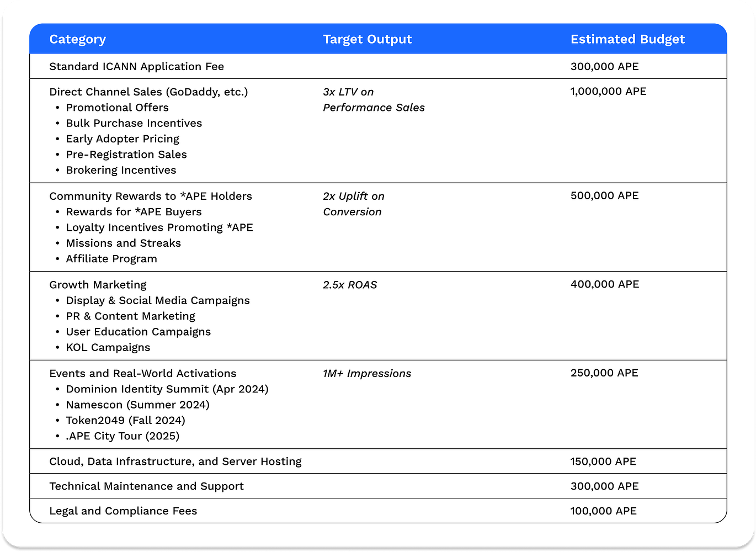Select the Events and Real-World Activations title
This screenshot has height=552, width=756.
tap(142, 373)
